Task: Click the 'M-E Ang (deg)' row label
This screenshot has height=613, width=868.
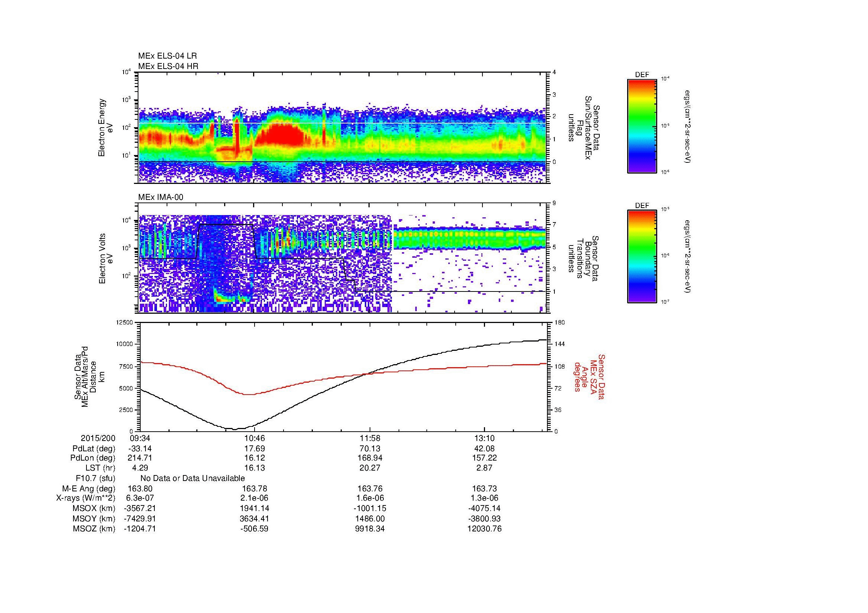Action: pyautogui.click(x=88, y=489)
